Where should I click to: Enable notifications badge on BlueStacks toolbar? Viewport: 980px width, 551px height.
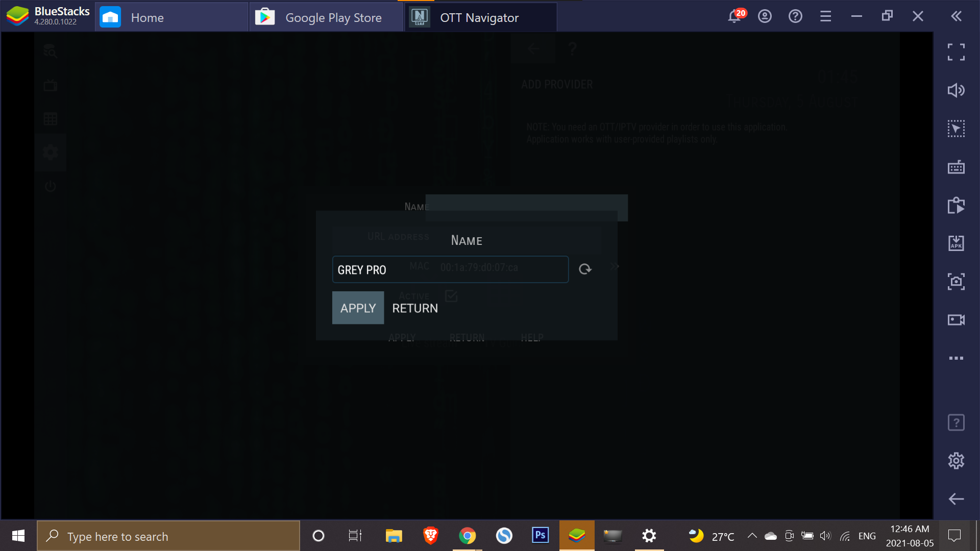click(734, 15)
